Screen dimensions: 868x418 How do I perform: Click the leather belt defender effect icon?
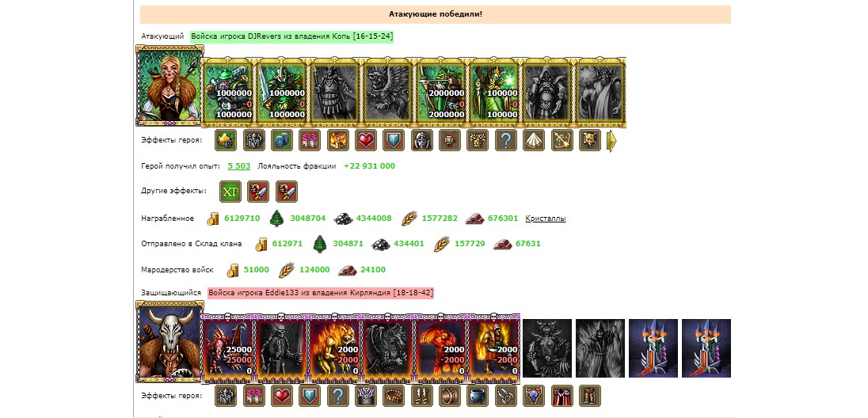point(394,396)
